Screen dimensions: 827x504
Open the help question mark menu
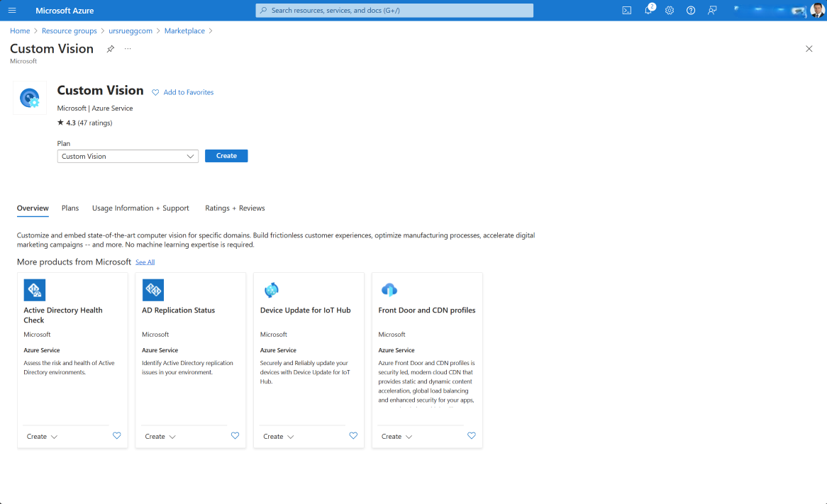click(x=690, y=10)
